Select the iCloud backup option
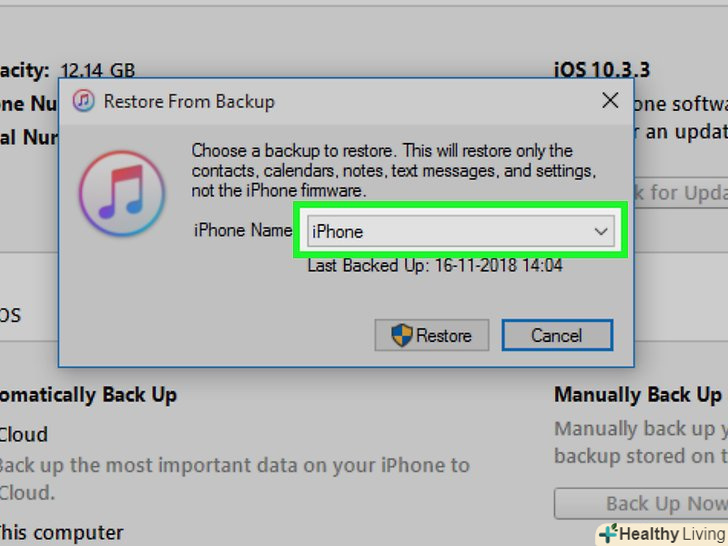 [23, 435]
